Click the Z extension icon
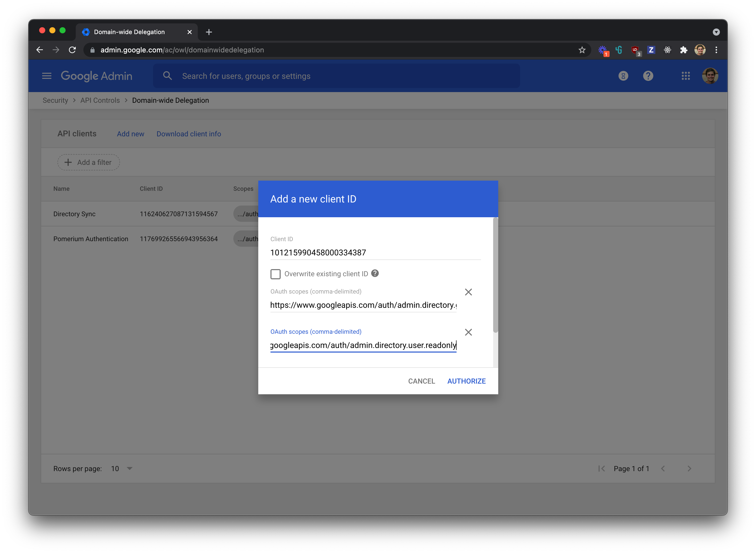 [x=651, y=50]
